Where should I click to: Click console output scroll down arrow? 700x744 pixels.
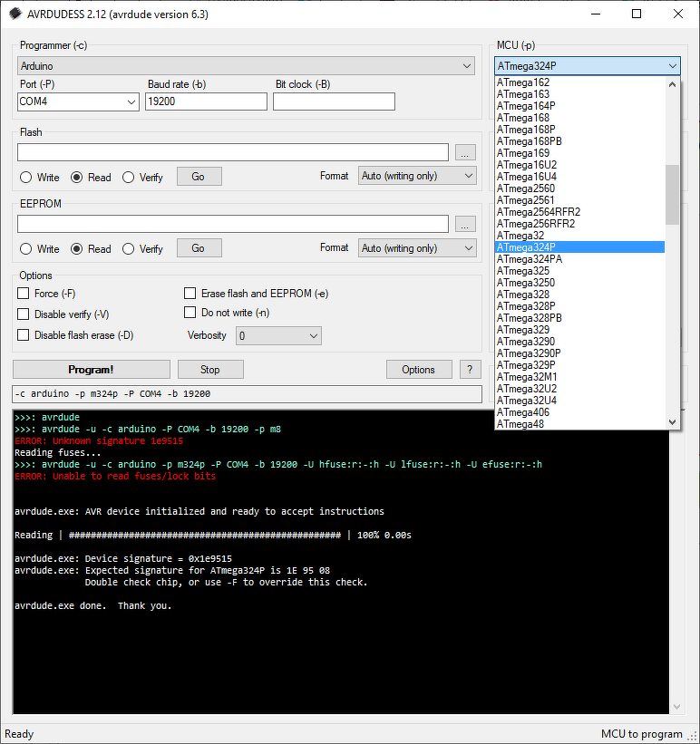coord(677,707)
